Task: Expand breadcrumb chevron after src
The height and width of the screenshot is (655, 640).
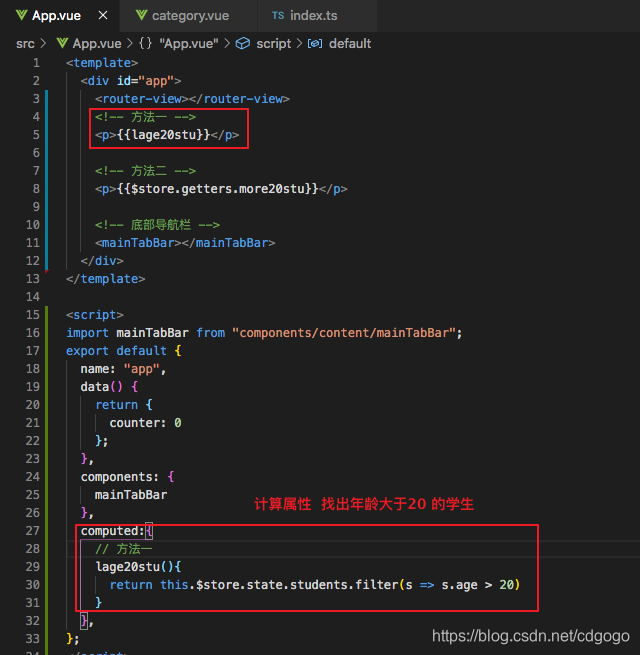Action: click(x=43, y=43)
